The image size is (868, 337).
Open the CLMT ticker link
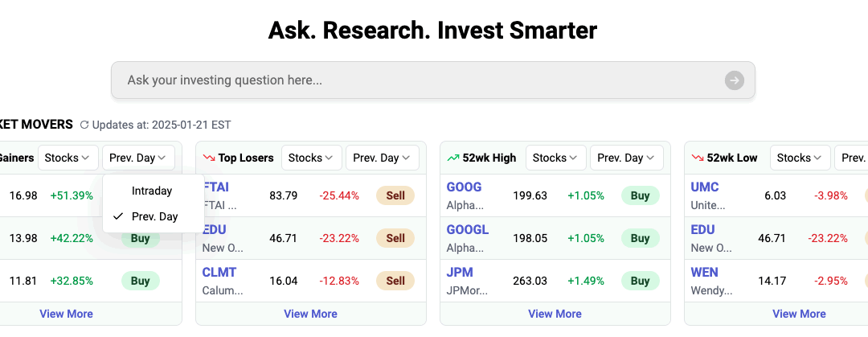click(219, 273)
